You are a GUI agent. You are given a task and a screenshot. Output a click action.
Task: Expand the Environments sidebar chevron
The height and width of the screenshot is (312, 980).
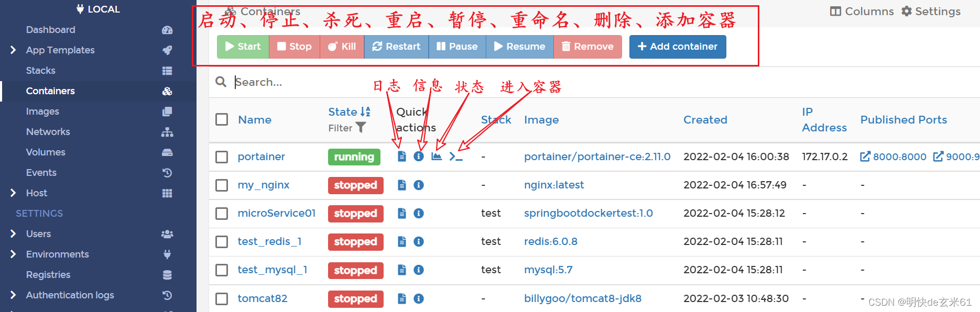click(x=13, y=254)
